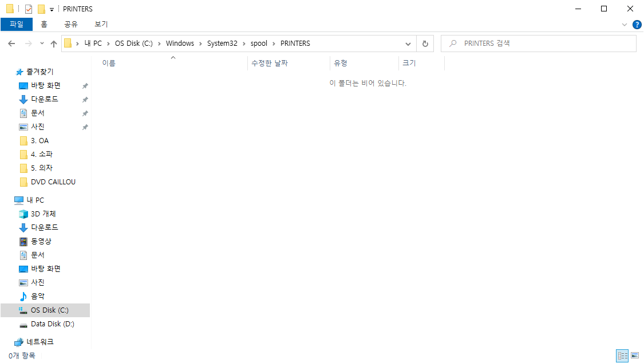
Task: Click the new folder icon in title bar
Action: pos(41,9)
